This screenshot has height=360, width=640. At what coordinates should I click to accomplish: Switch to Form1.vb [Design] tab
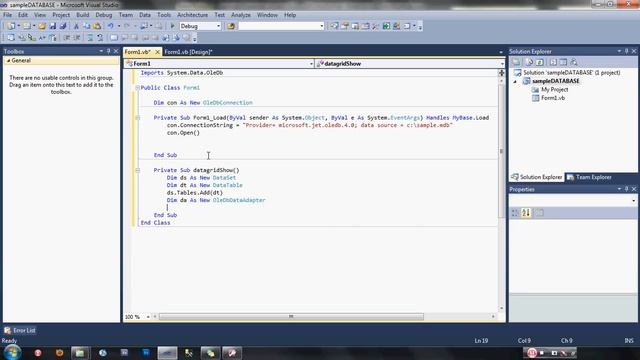click(188, 52)
